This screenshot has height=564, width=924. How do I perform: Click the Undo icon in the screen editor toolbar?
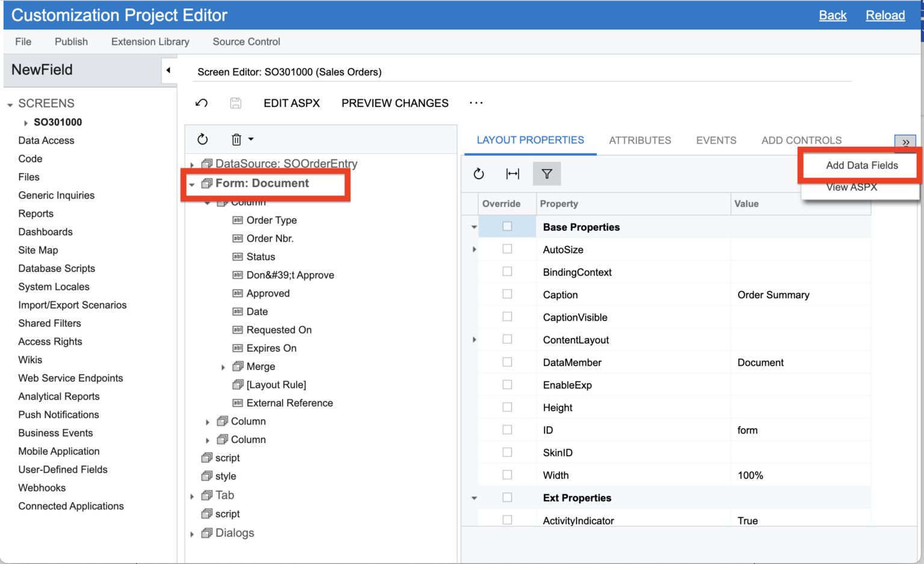tap(202, 103)
